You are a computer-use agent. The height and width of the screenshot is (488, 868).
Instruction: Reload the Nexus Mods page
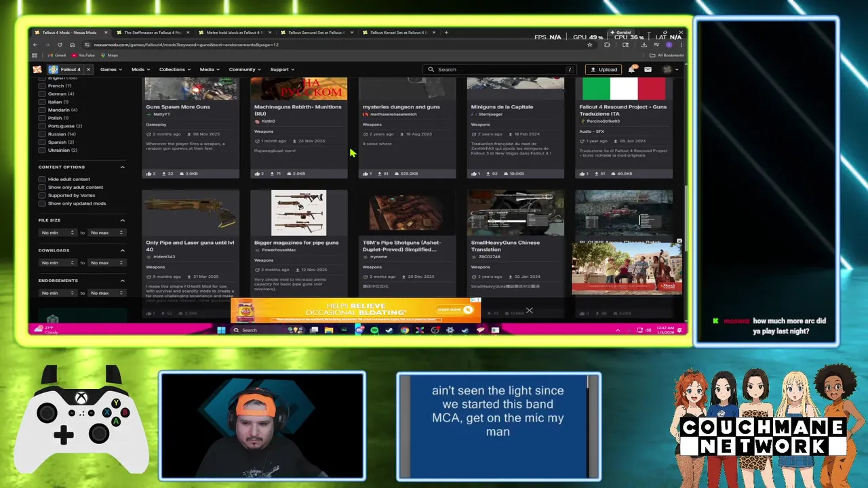click(x=60, y=45)
